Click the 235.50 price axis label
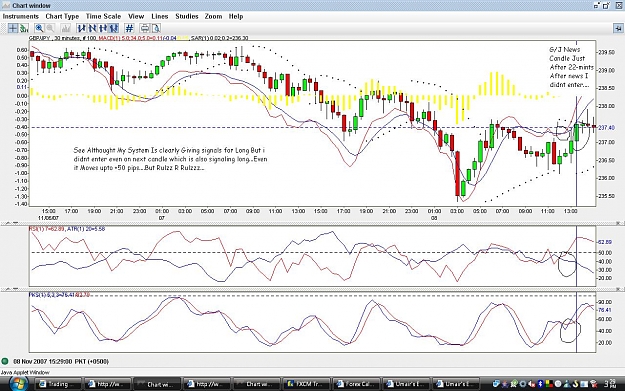Image resolution: width=625 pixels, height=391 pixels. point(606,196)
